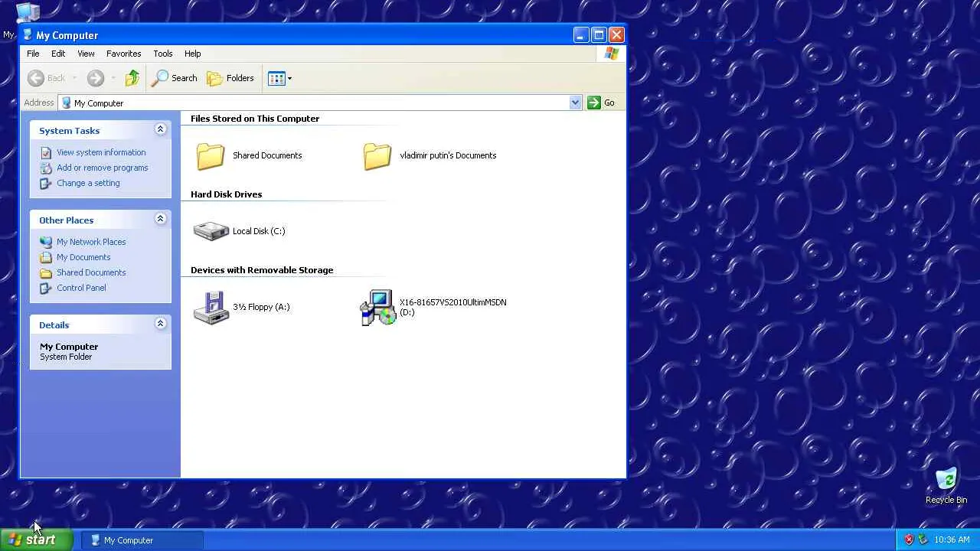Open the Edit menu

[x=58, y=54]
